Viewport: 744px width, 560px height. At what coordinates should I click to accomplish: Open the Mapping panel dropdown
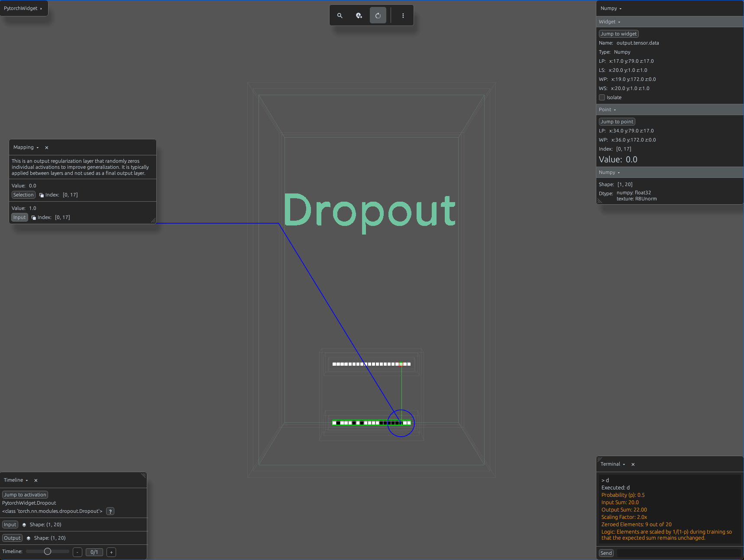pos(26,148)
